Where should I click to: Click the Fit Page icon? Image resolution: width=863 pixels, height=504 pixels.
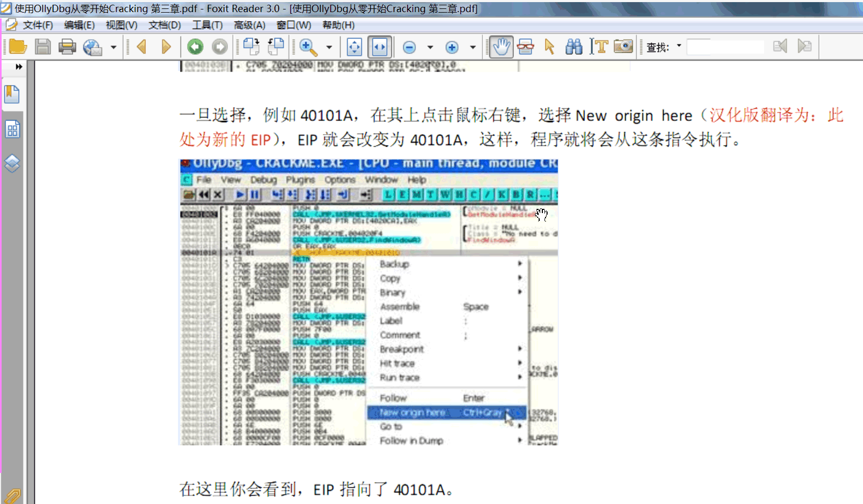[354, 47]
